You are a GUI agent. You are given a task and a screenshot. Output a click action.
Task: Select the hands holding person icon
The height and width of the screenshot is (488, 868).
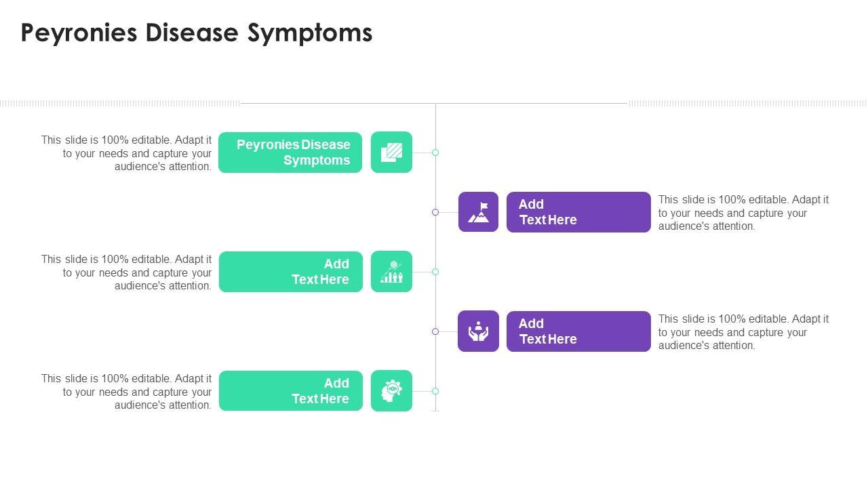click(x=478, y=331)
